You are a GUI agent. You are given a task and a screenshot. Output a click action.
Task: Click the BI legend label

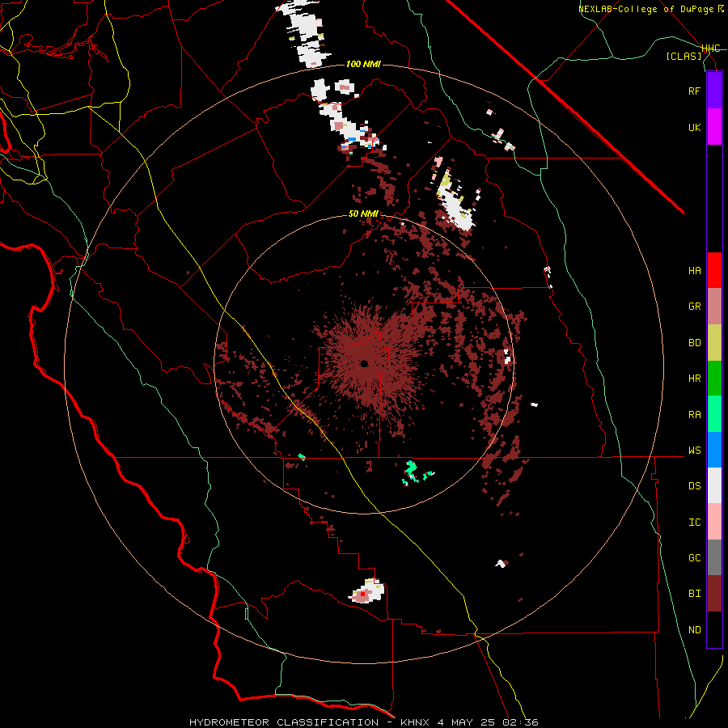pos(694,594)
